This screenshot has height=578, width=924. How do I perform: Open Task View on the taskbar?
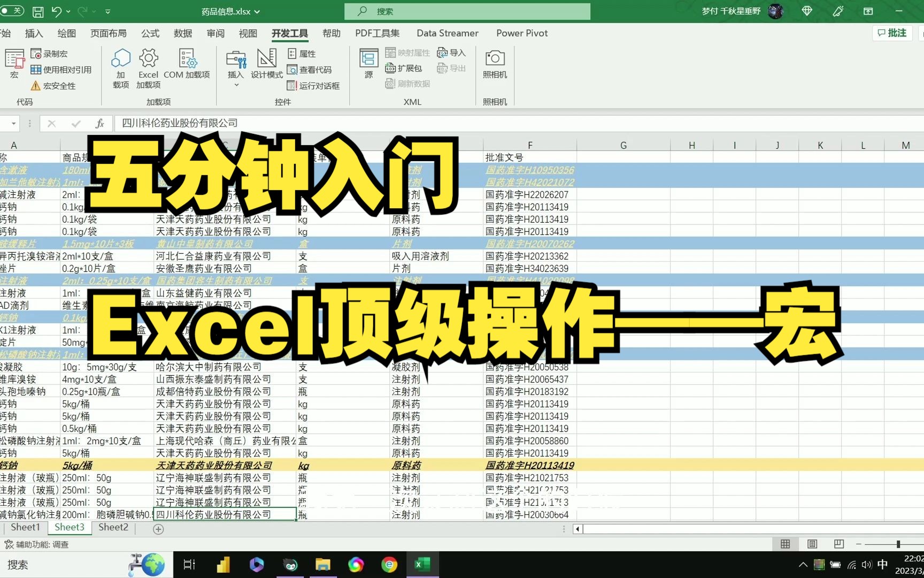point(189,565)
